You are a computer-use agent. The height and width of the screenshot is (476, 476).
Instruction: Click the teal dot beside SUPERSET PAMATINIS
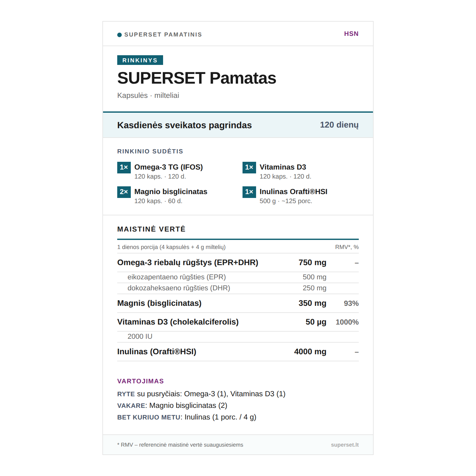pos(119,35)
